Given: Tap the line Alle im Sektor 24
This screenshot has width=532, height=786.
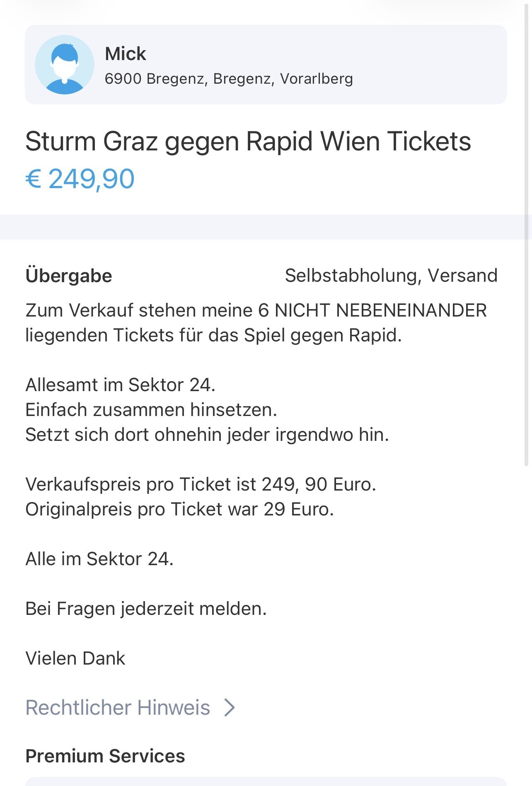Looking at the screenshot, I should pyautogui.click(x=99, y=559).
